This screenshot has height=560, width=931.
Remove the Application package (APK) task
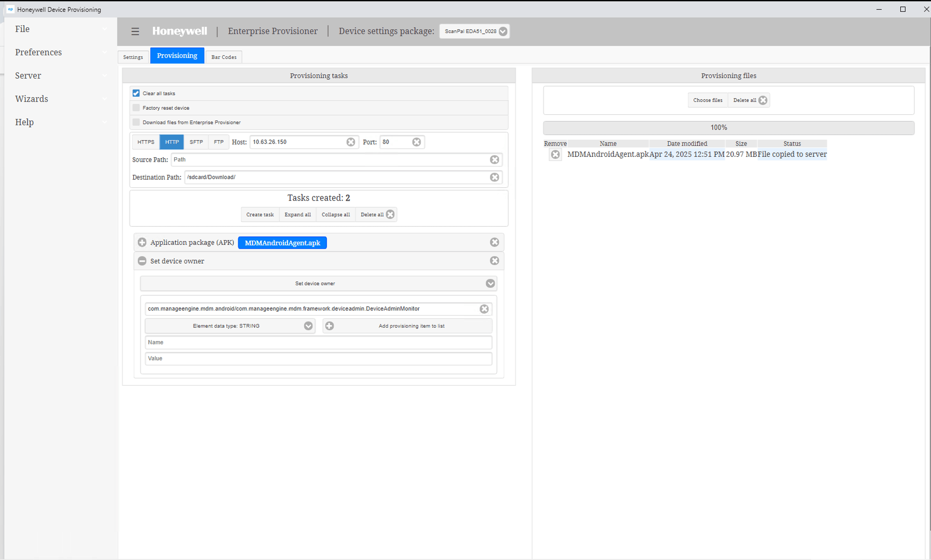(494, 242)
